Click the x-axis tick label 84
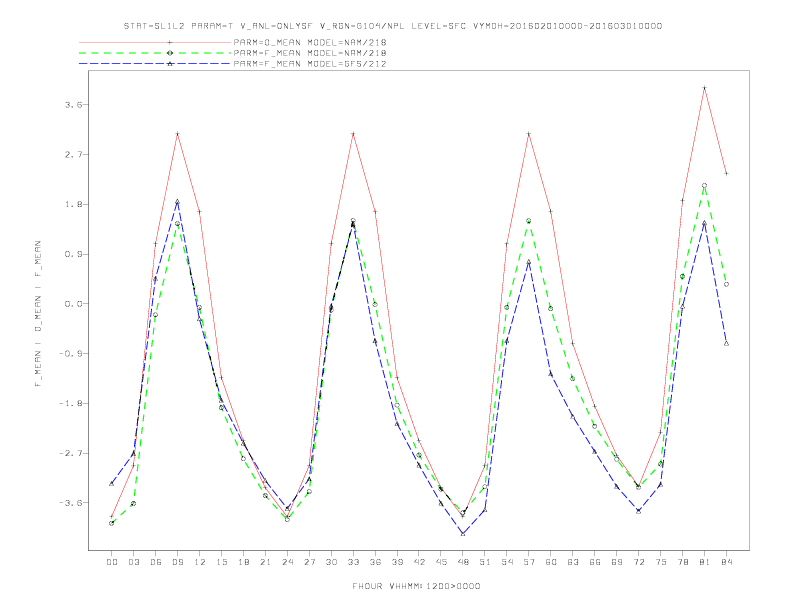Viewport: 792px width, 612px height. point(727,562)
